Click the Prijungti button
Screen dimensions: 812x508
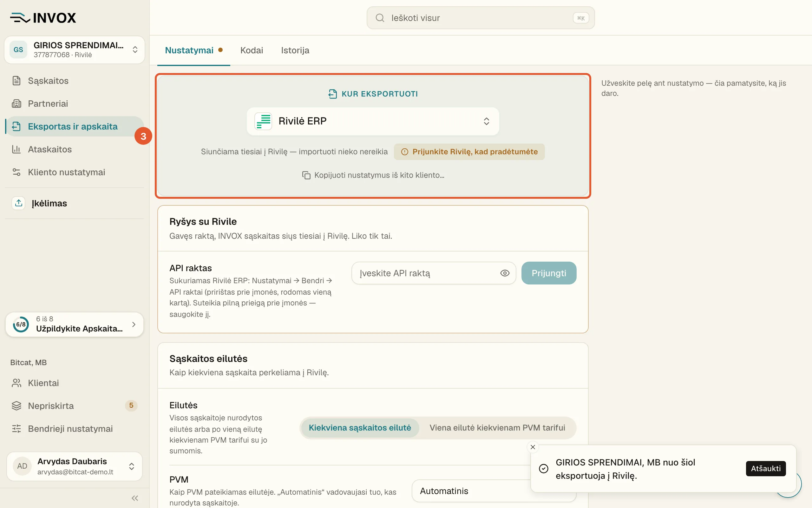click(x=549, y=273)
